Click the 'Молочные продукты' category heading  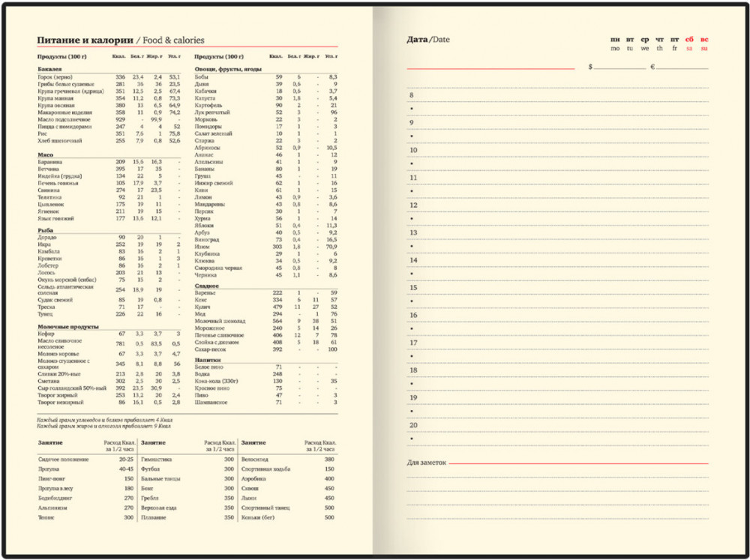pyautogui.click(x=64, y=326)
